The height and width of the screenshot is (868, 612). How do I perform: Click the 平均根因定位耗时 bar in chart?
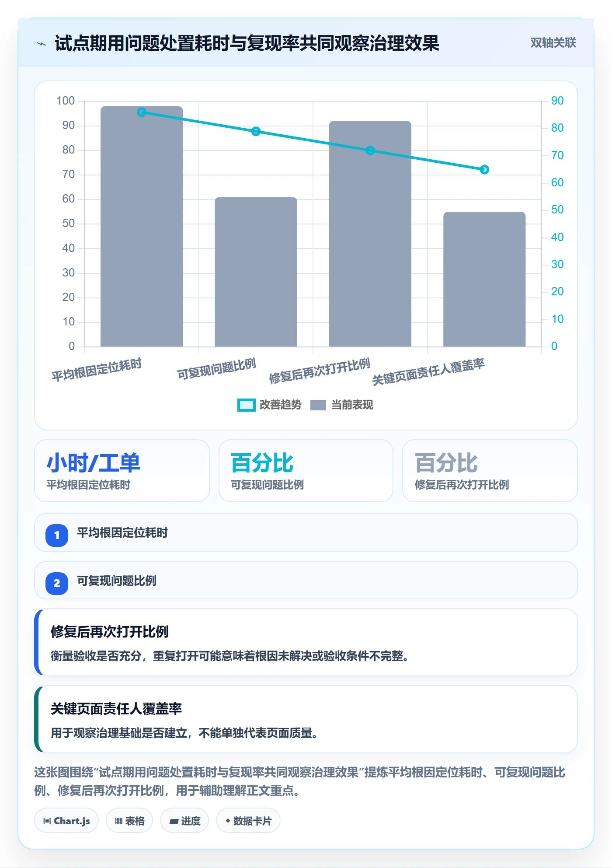pos(142,227)
